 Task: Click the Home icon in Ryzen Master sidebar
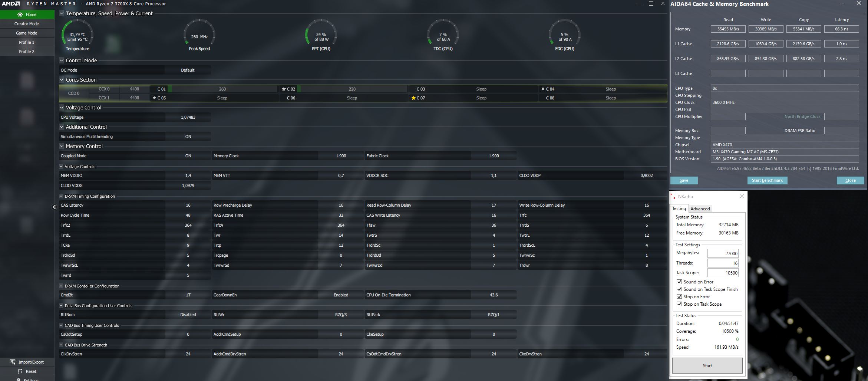tap(20, 14)
